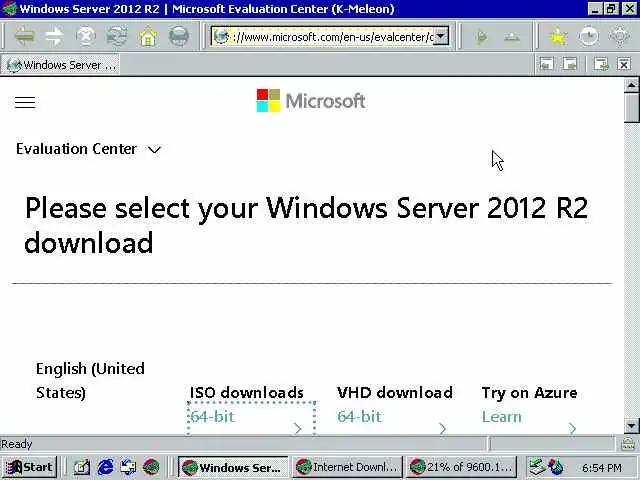
Task: Restore the K-Meleon window size
Action: (x=611, y=9)
